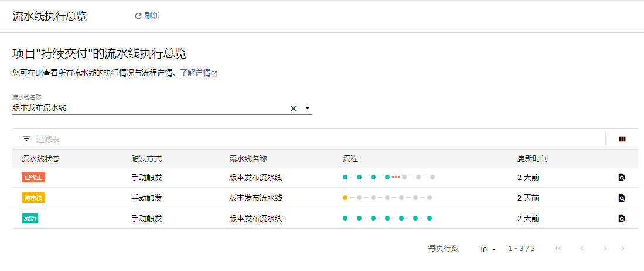Click the 流水线执行总览 page title
This screenshot has width=644, height=271.
[x=50, y=16]
